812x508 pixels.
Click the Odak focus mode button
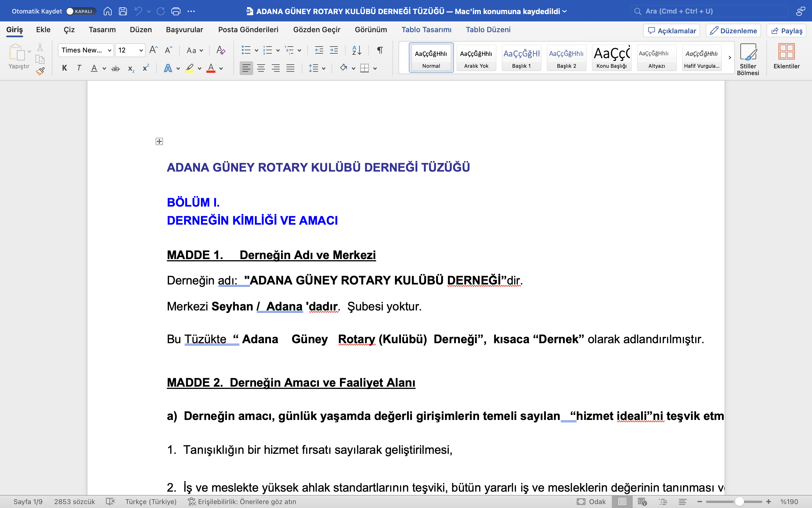pos(591,501)
